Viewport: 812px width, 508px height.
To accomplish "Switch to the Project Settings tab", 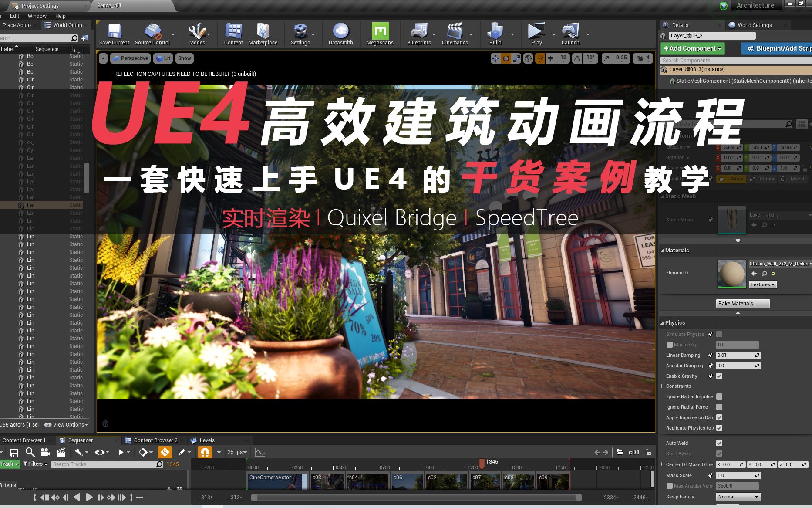I will tap(40, 6).
